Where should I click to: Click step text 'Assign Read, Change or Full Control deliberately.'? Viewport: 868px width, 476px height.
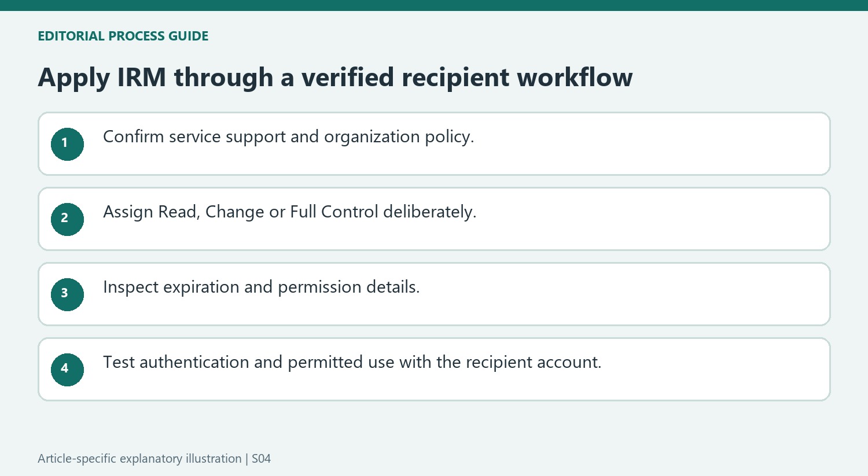click(x=289, y=212)
